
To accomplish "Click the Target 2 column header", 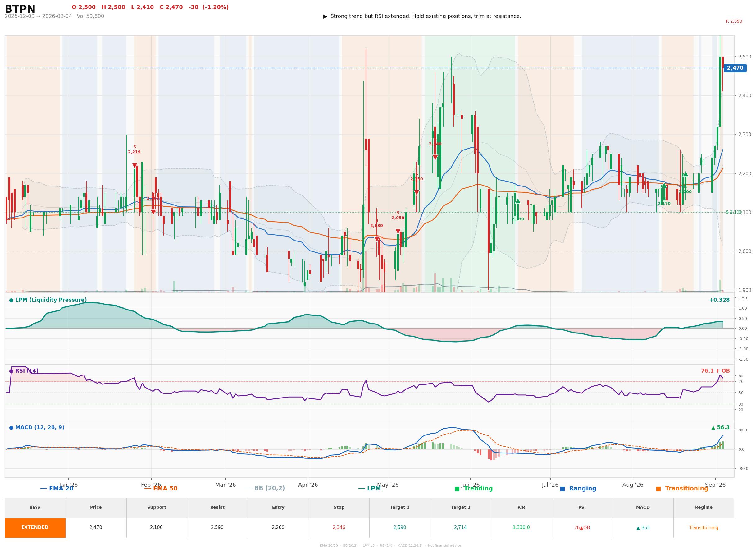I will 461,507.
